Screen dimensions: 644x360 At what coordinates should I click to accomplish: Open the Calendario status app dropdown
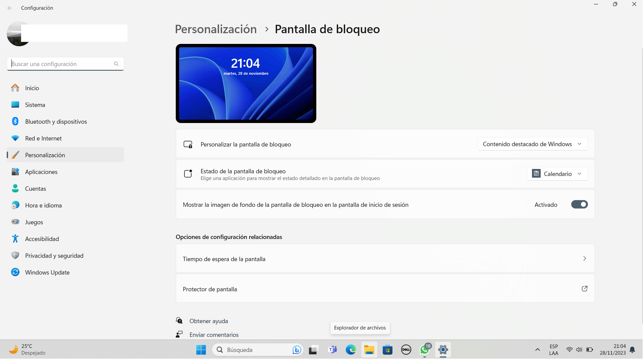click(x=557, y=174)
